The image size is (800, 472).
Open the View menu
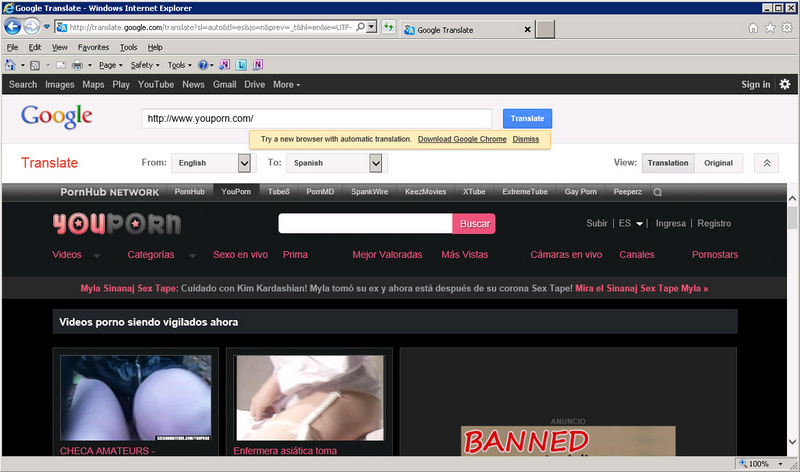[60, 47]
